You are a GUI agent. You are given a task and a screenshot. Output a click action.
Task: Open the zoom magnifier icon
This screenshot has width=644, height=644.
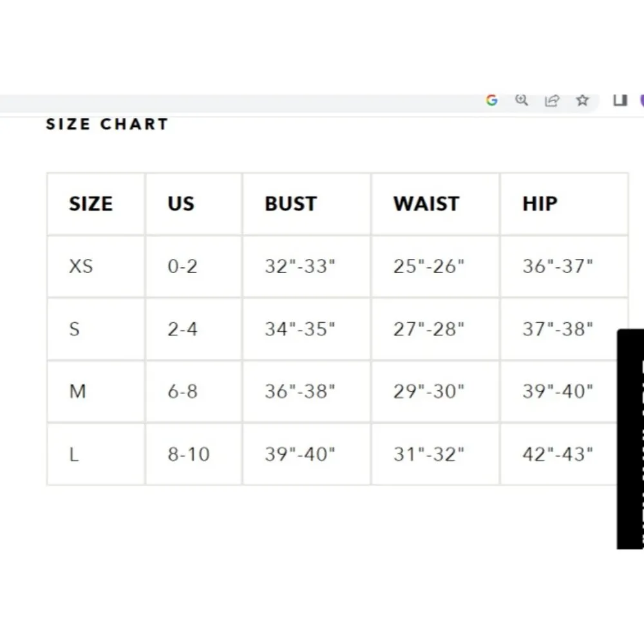coord(522,100)
